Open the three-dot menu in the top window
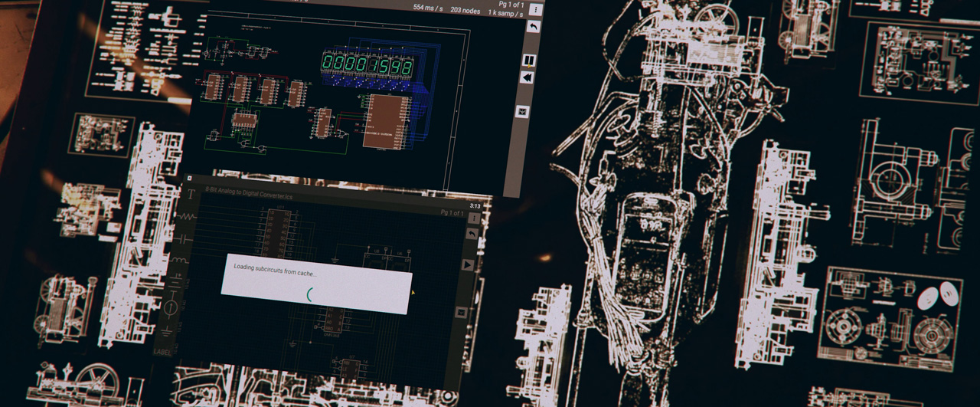 tap(536, 9)
